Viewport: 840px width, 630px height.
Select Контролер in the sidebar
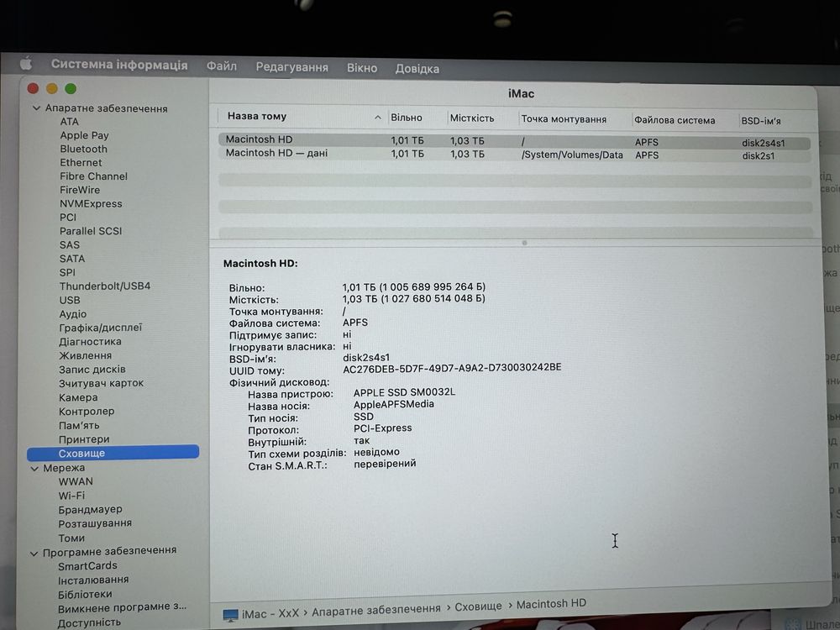pos(87,412)
